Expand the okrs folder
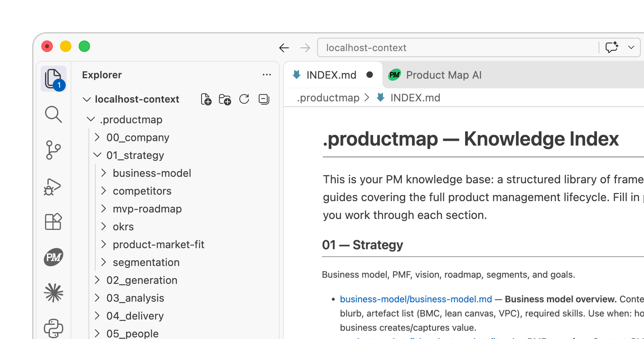Screen dimensions: 644x339 click(103, 226)
